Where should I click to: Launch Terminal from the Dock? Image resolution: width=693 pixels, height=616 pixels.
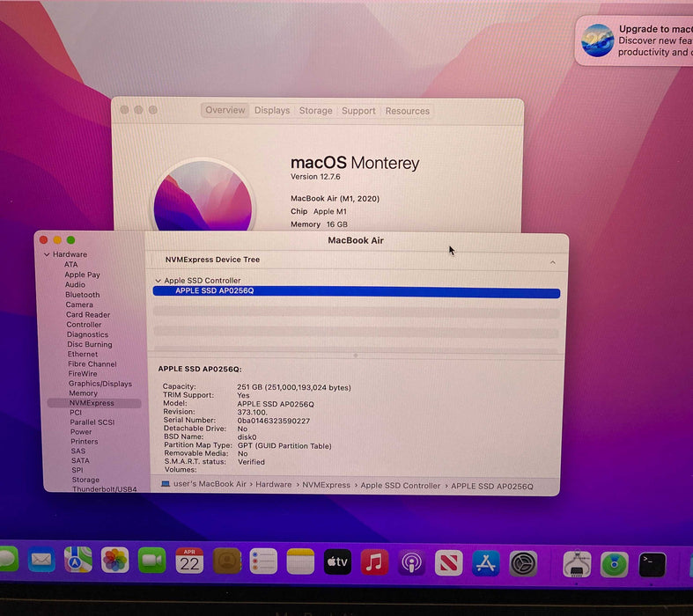(x=652, y=565)
